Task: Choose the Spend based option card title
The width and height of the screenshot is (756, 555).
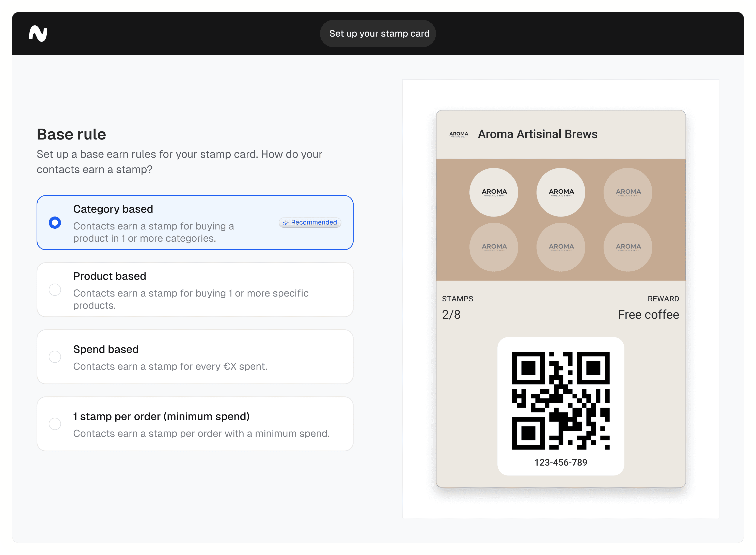Action: click(x=106, y=349)
